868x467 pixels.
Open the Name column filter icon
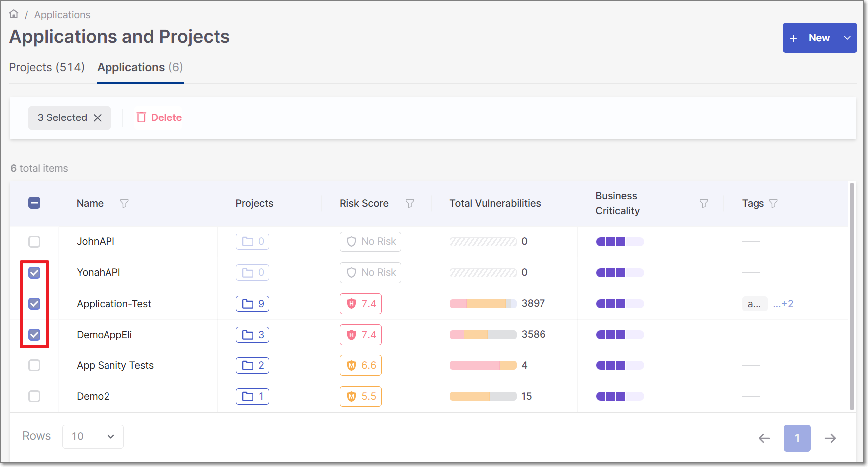(x=124, y=203)
